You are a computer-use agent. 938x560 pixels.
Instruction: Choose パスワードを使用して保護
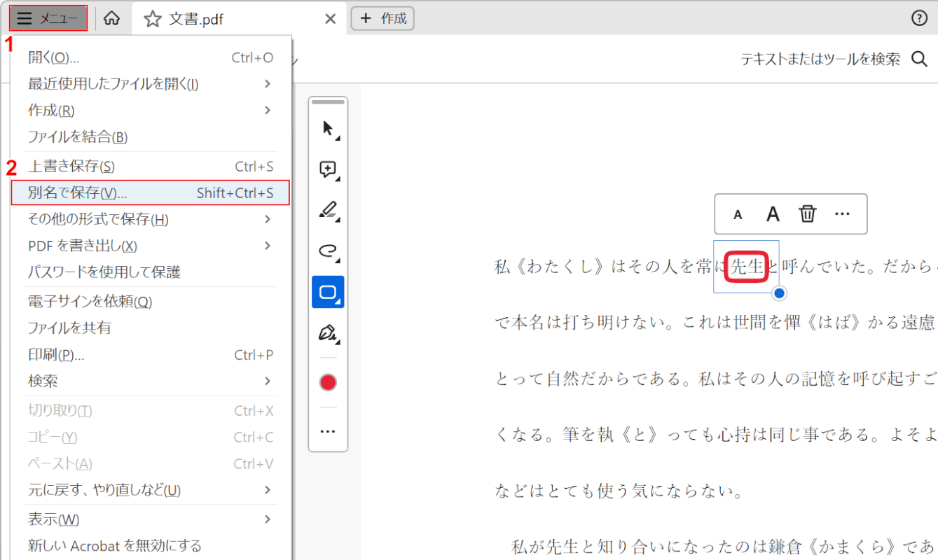click(151, 272)
